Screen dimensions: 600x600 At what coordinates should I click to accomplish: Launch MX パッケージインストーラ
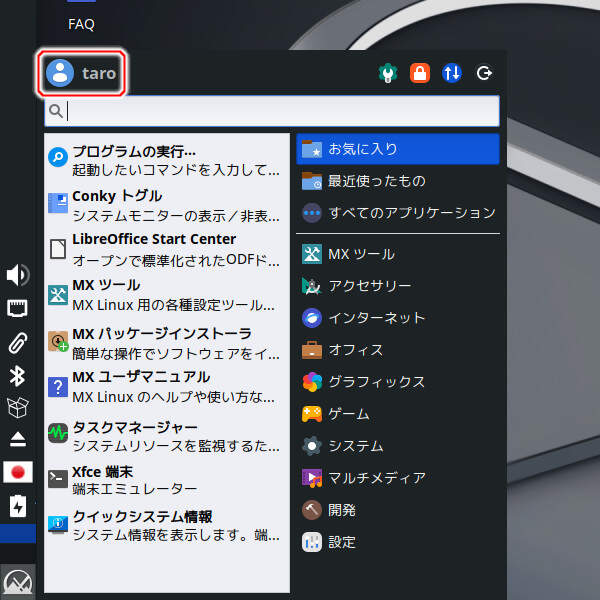[165, 341]
